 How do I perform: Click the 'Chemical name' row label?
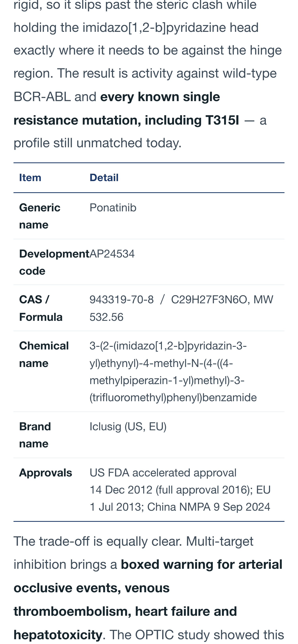44,354
